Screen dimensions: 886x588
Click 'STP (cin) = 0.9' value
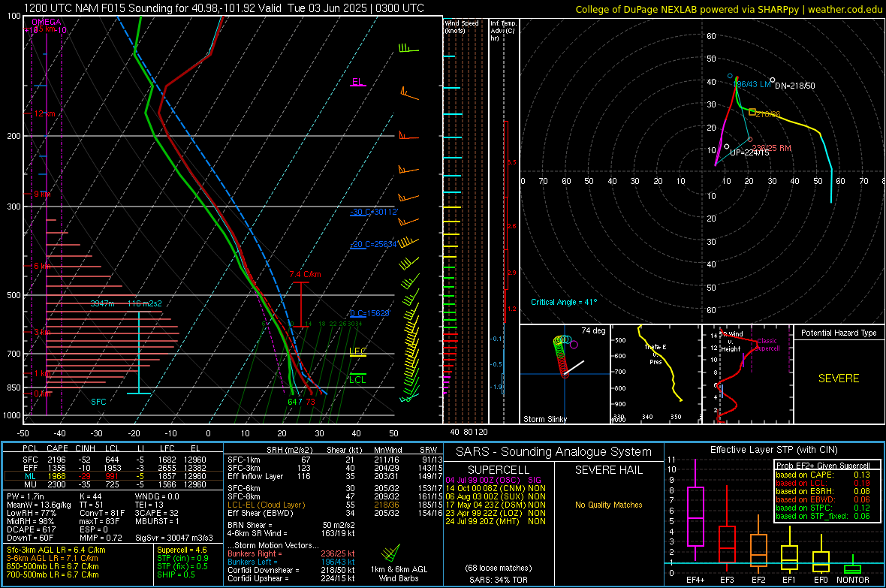[x=182, y=558]
